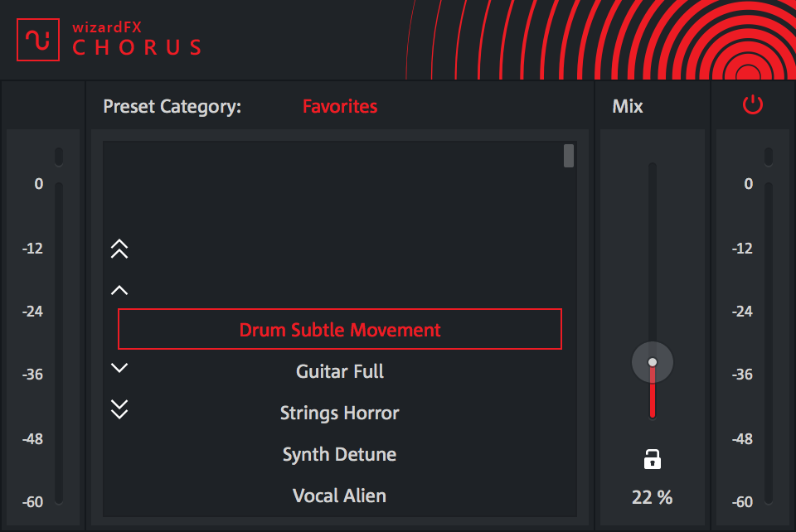The height and width of the screenshot is (532, 796).
Task: Click the Mix 22 % value field
Action: point(653,497)
